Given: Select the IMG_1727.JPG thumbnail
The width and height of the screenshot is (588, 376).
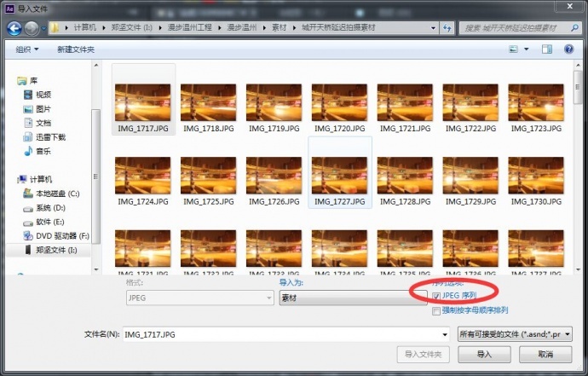Looking at the screenshot, I should pyautogui.click(x=339, y=173).
